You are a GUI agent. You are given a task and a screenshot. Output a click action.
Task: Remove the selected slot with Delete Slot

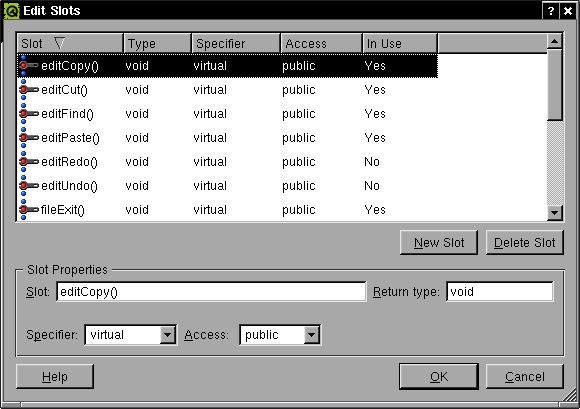point(525,243)
